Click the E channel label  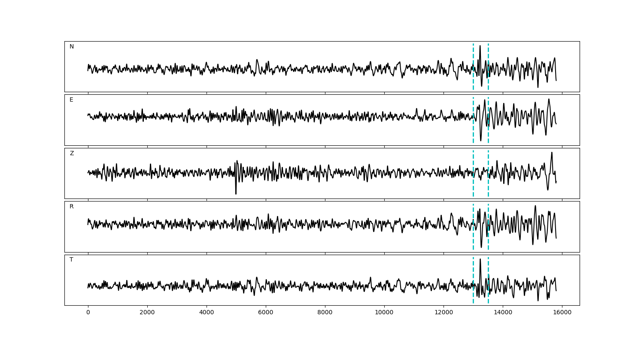point(71,100)
